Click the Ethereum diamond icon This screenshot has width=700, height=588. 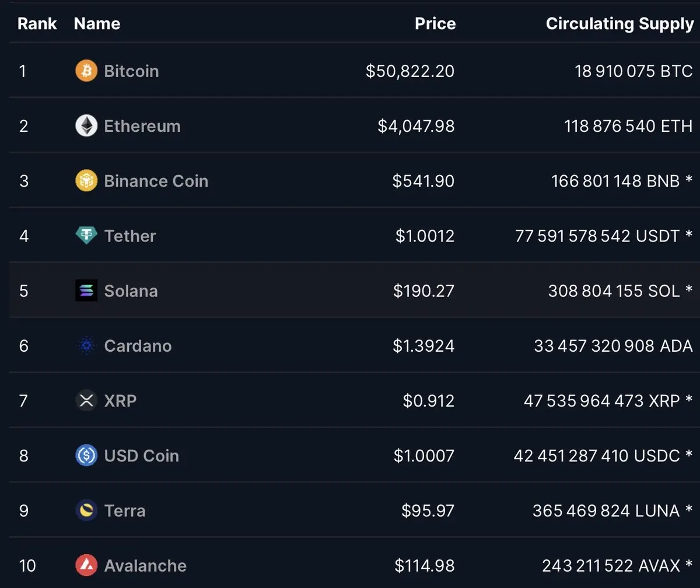[x=86, y=126]
